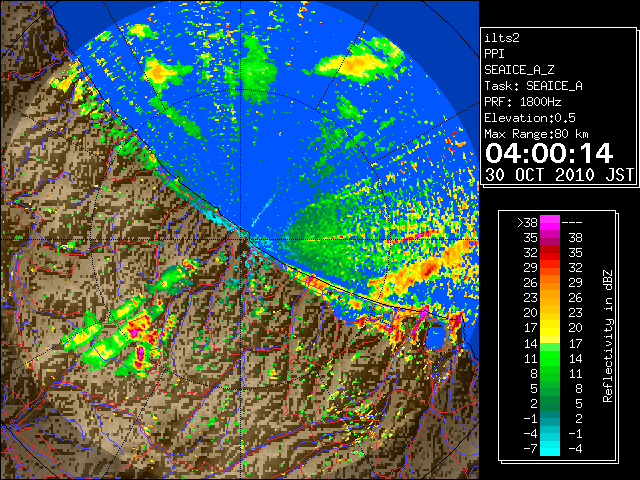This screenshot has width=640, height=480.
Task: Click the magenta >38 dBZ legend swatch
Action: click(x=550, y=222)
